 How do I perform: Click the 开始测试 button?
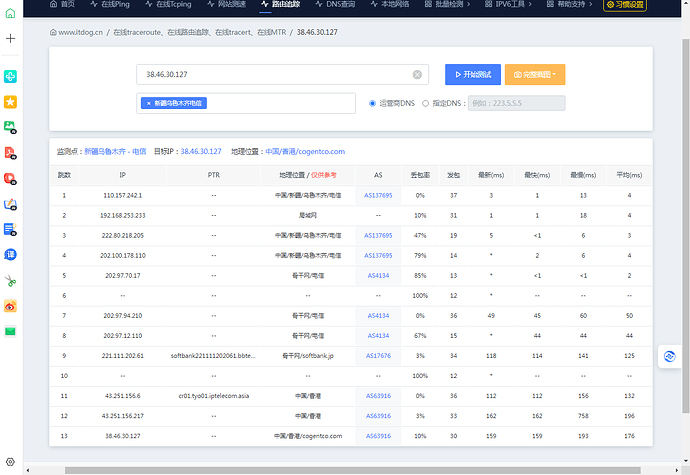coord(473,74)
